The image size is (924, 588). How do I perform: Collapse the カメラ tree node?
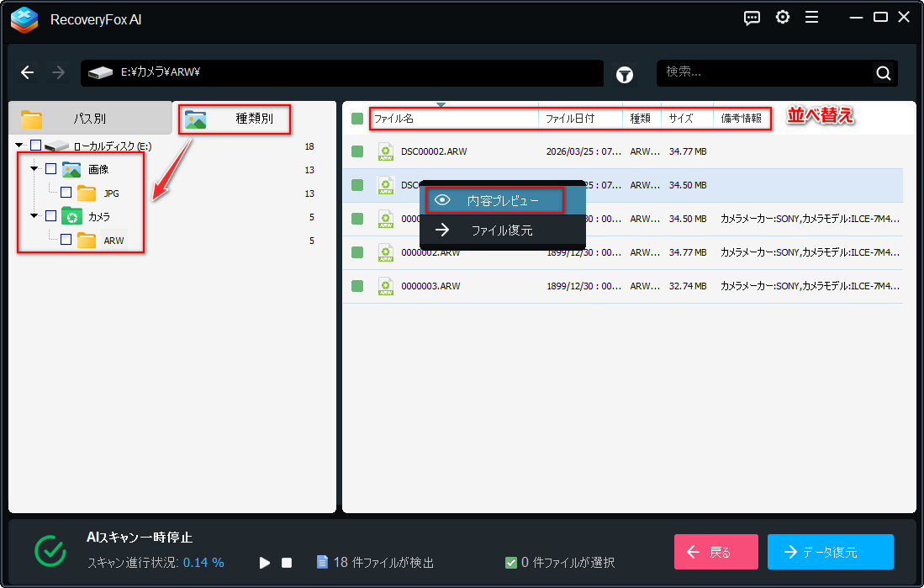pos(34,216)
